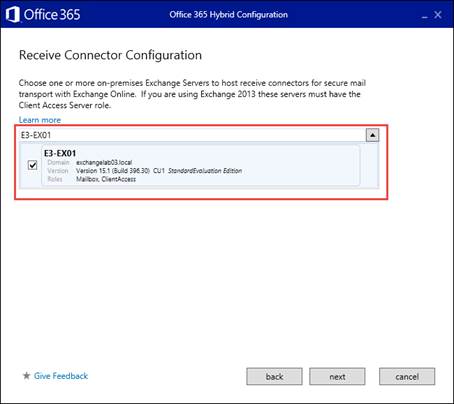Click the StandardEvaluation Edition text
Screen dimensions: 454x404
205,171
